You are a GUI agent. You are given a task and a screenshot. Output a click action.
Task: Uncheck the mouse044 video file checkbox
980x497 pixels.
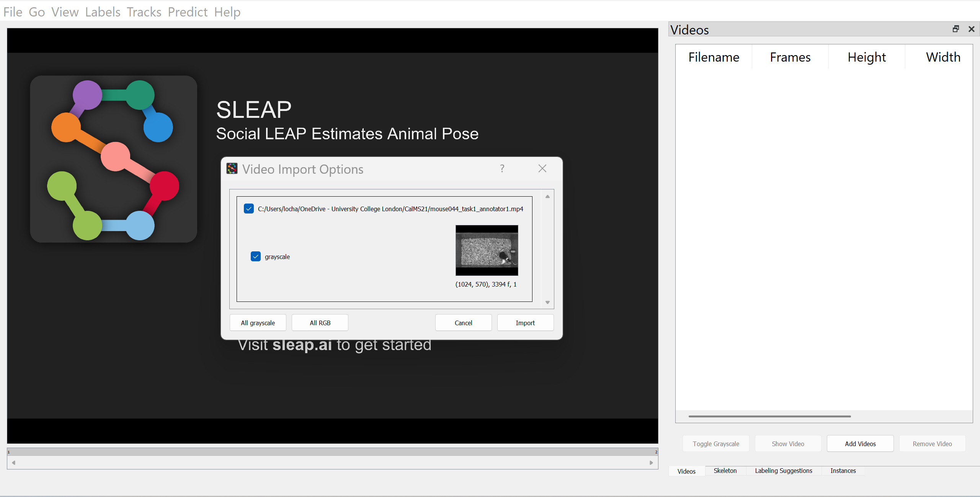click(249, 209)
